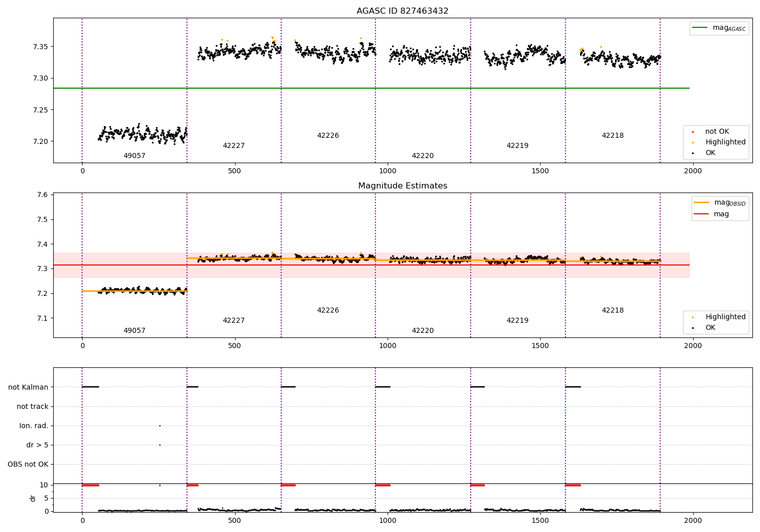
Task: Click obsid label 42227 in the top panel
Action: point(234,145)
